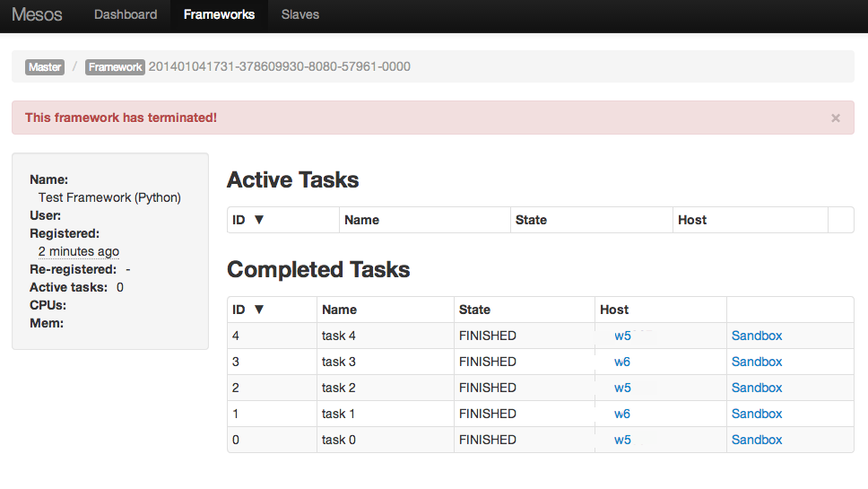Sort Active Tasks by ID column
Screen dimensions: 868x489
248,220
